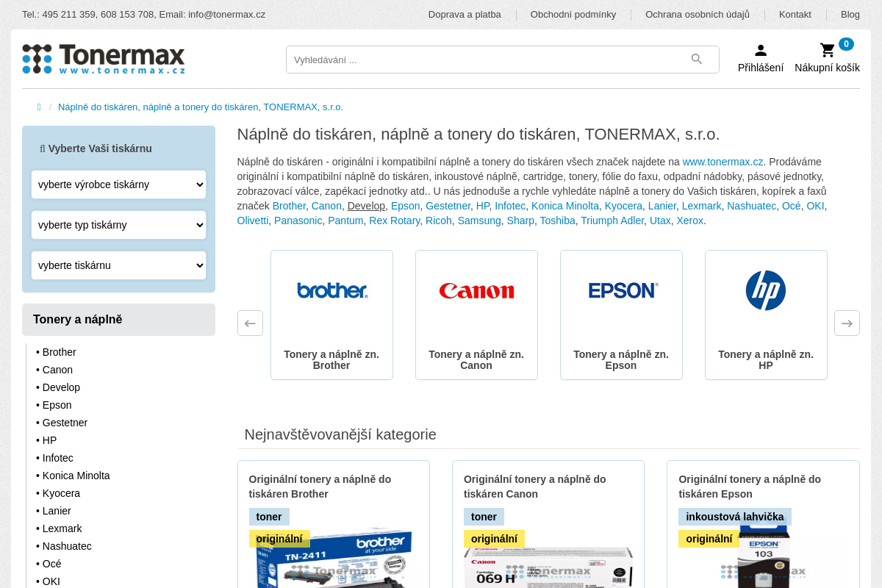Click the Brother TN-2411 toner image
Screen dimensions: 882x588
[334, 559]
